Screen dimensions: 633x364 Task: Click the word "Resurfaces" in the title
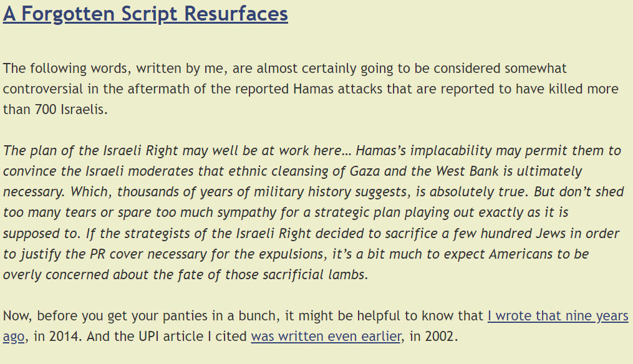[x=236, y=13]
